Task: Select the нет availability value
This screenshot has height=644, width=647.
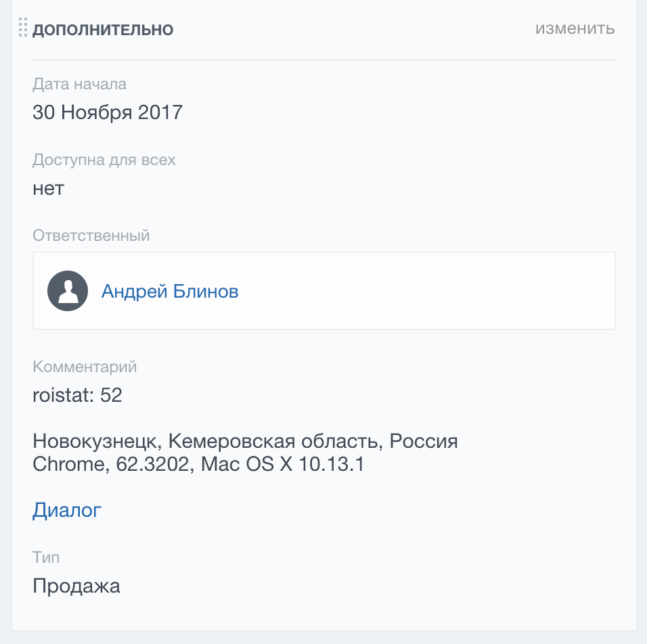Action: [48, 189]
